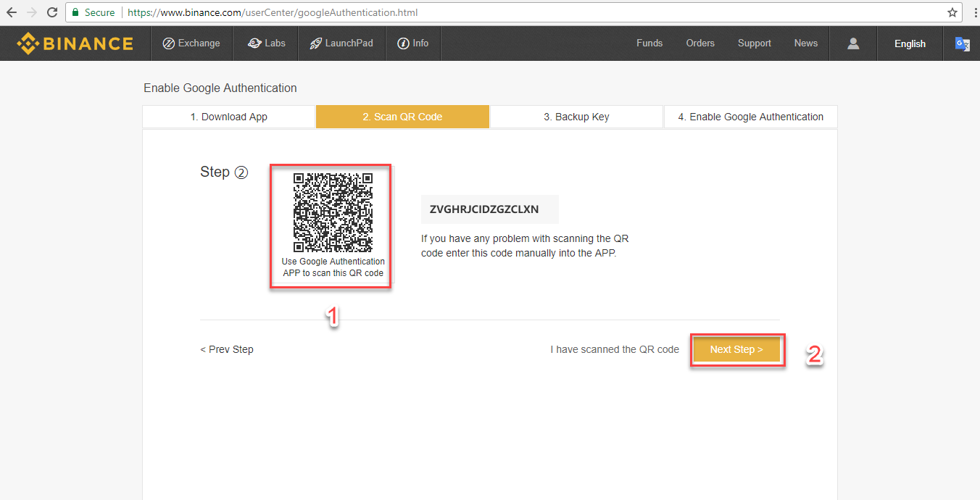Click the secure padlock icon
980x500 pixels.
[75, 12]
